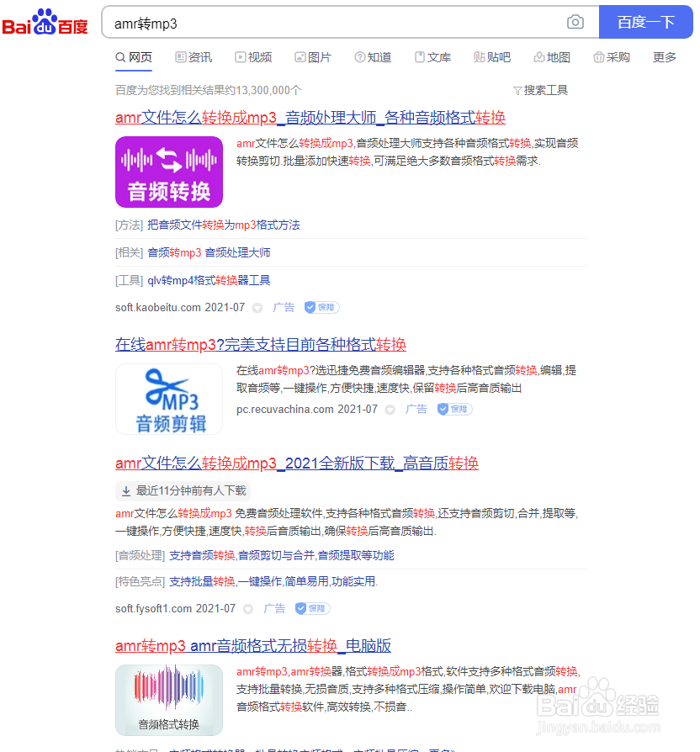Open 搜索工具 filter options
Viewport: 700px width, 752px height.
(x=540, y=90)
